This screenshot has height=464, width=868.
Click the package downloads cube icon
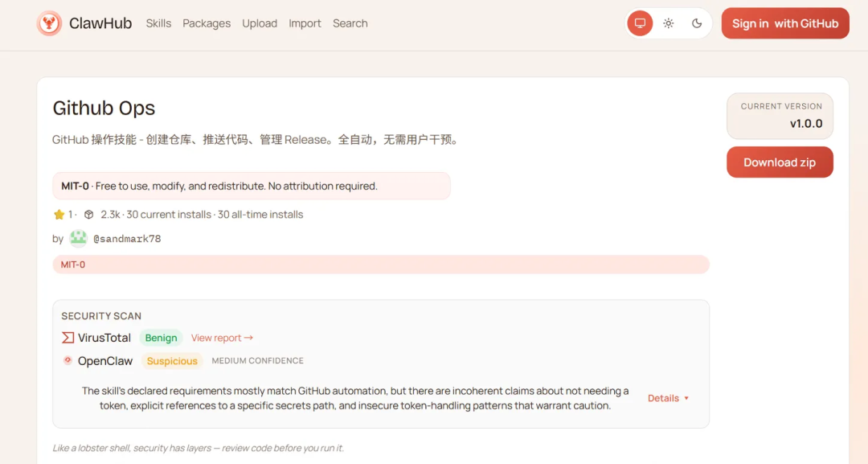coord(88,214)
